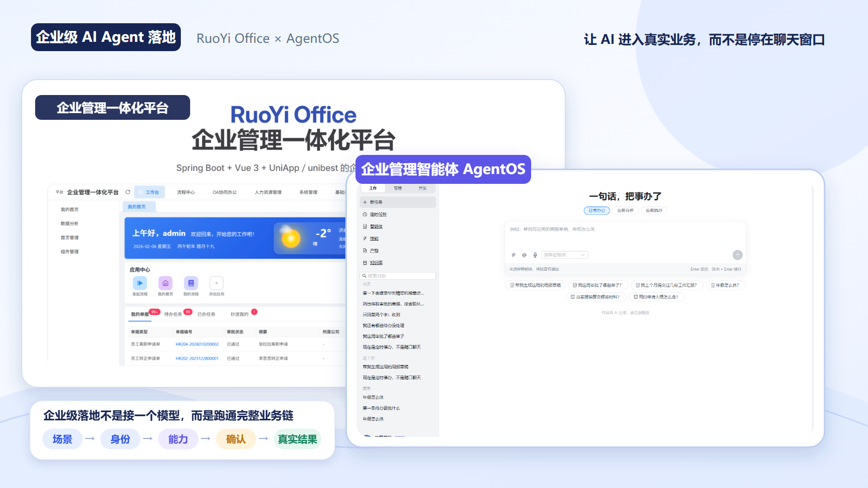Switch to the 待办任务 tab

(173, 314)
